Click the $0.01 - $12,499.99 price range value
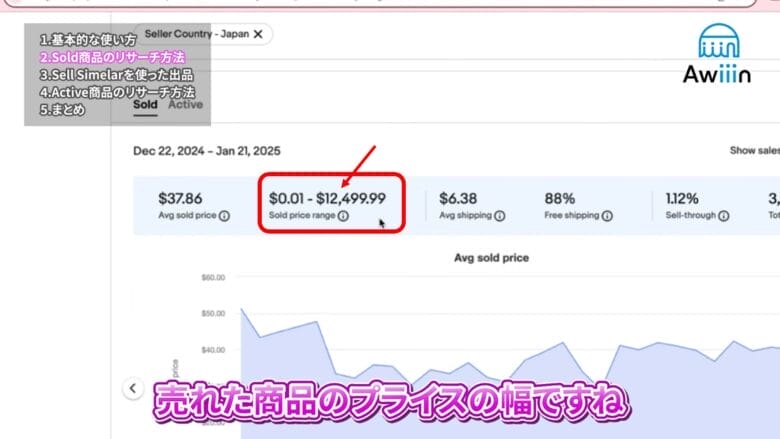The image size is (780, 439). (x=327, y=198)
